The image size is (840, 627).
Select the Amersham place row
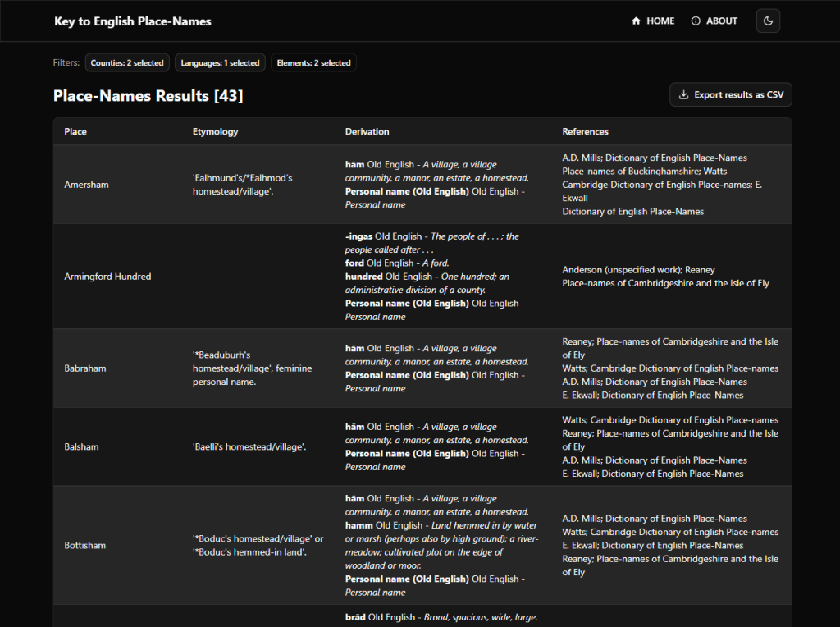(86, 185)
